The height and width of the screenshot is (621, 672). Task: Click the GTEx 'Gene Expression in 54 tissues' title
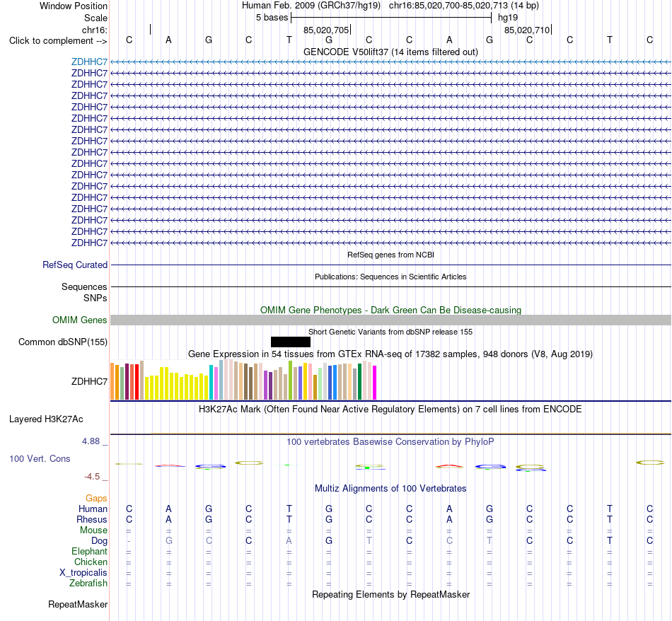[390, 354]
